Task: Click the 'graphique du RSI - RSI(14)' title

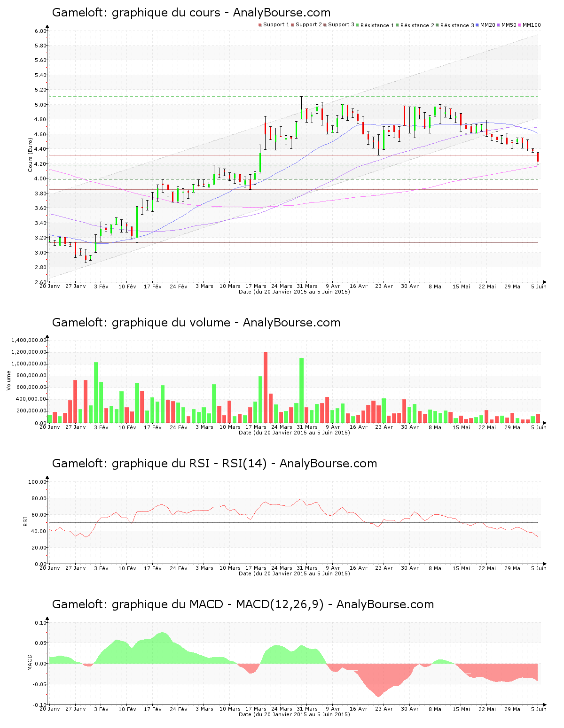Action: point(214,464)
